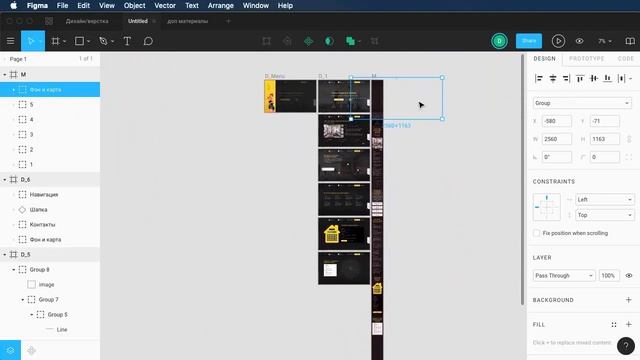Open fill style library icon

pos(613,324)
